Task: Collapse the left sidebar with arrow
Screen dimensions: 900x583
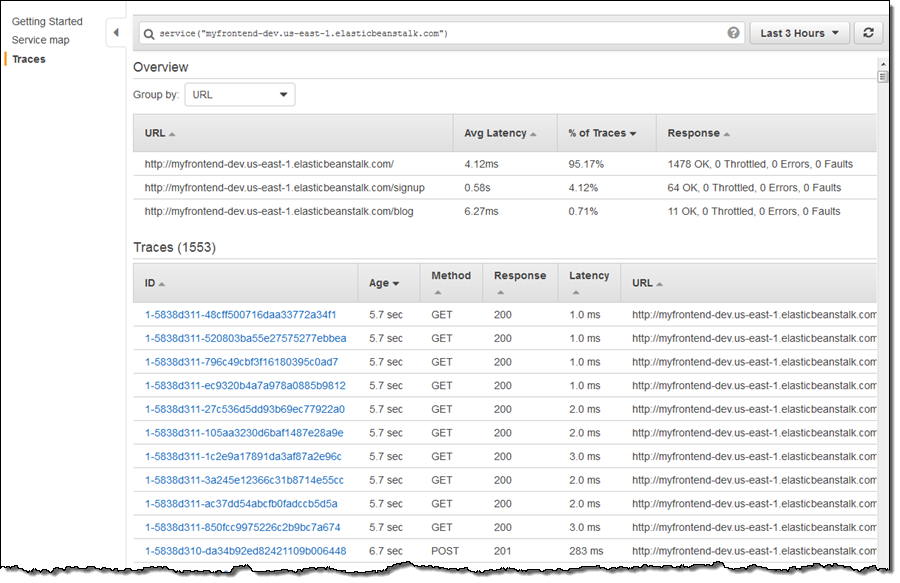Action: 116,33
